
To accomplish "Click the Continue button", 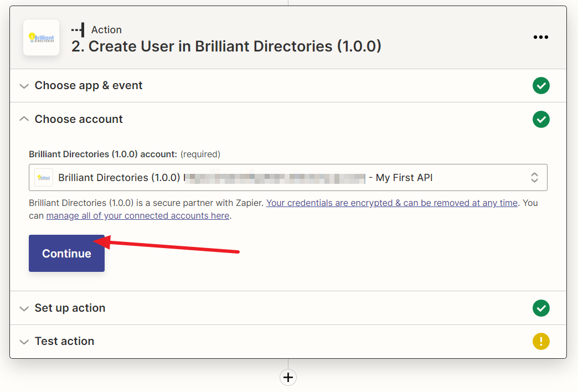I will pos(67,254).
